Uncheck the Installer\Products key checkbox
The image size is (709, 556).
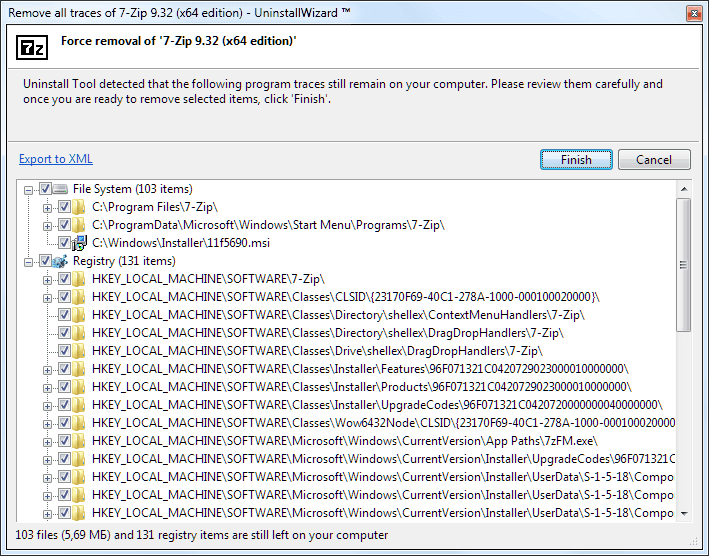pos(64,387)
